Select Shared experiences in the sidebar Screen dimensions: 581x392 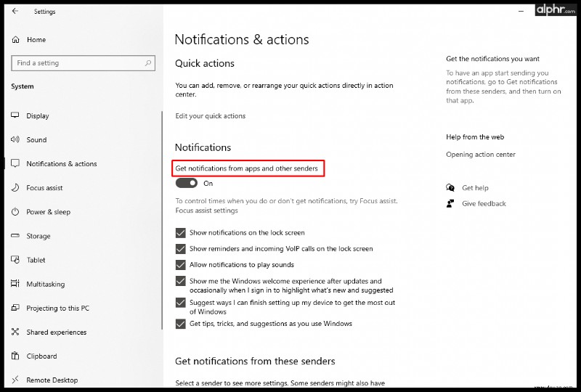(57, 332)
